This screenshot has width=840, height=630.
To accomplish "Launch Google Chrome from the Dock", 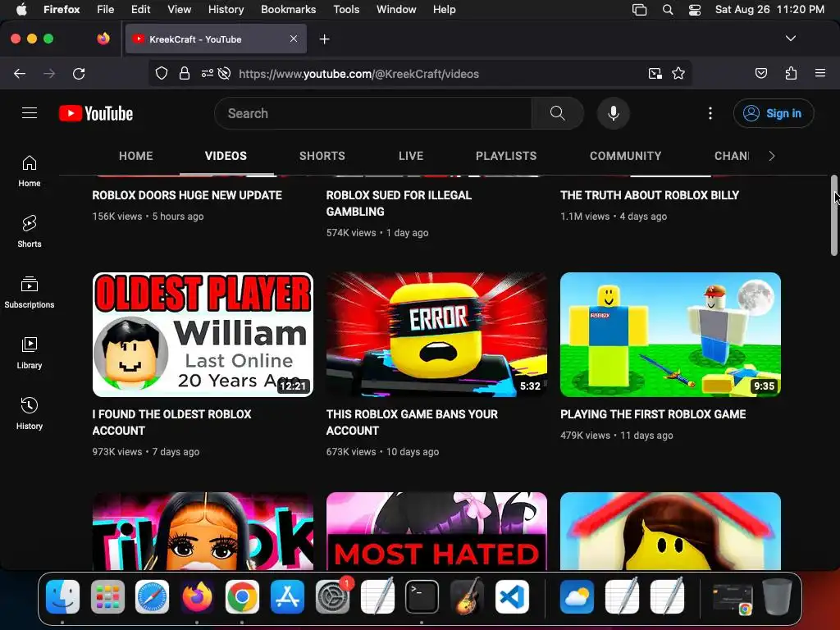I will (242, 597).
